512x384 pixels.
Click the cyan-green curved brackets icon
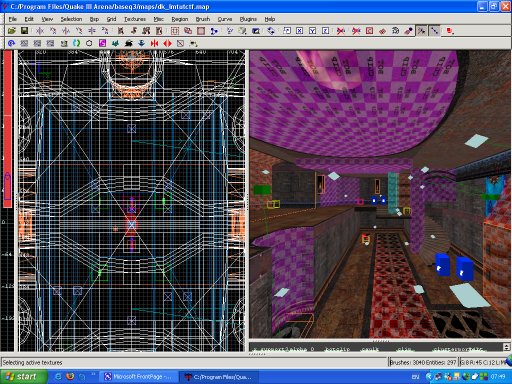76,43
